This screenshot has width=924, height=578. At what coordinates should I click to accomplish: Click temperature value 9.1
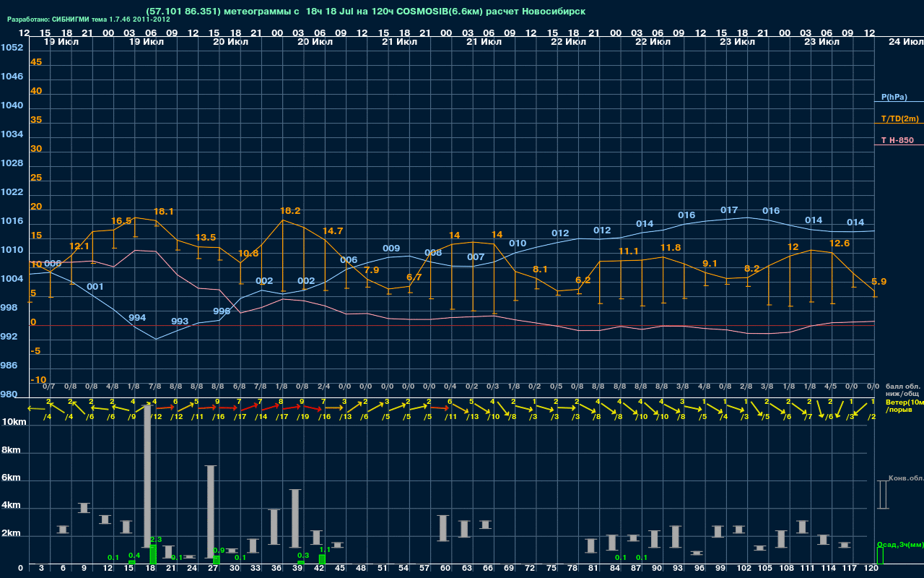(x=710, y=264)
